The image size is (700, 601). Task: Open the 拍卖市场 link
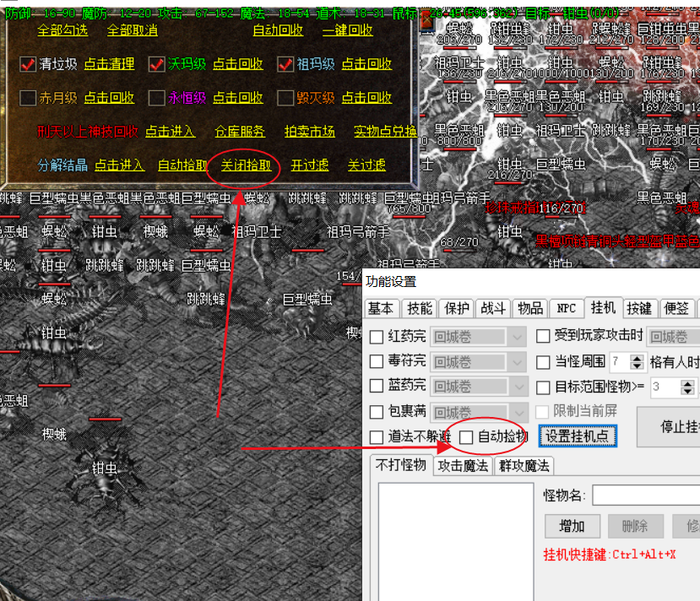tap(310, 132)
